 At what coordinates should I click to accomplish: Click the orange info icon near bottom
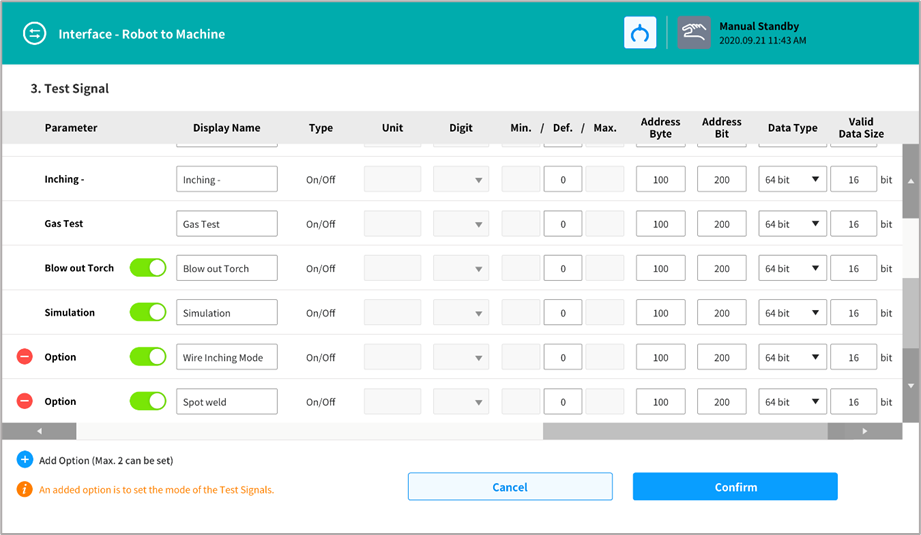(x=25, y=489)
